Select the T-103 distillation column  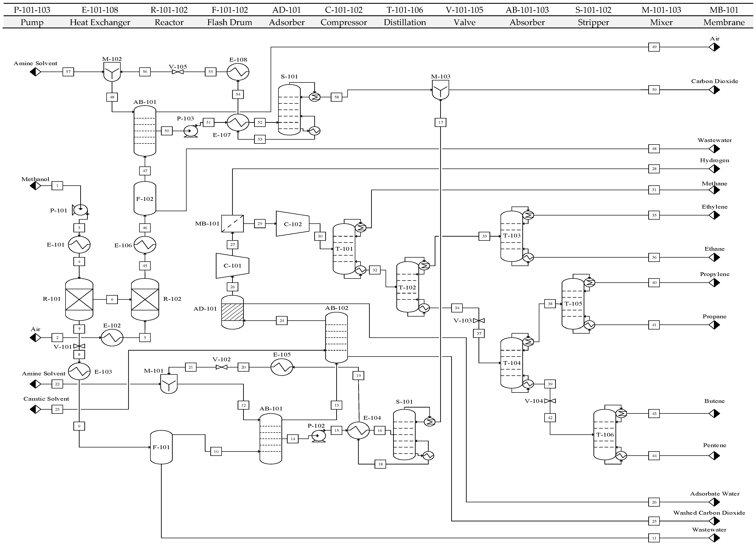click(x=511, y=236)
